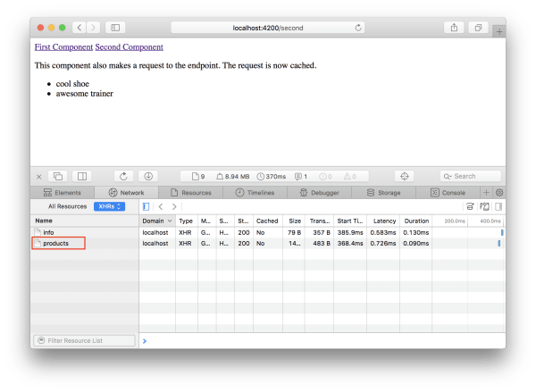The image size is (536, 392).
Task: Download web archive icon
Action: [148, 176]
